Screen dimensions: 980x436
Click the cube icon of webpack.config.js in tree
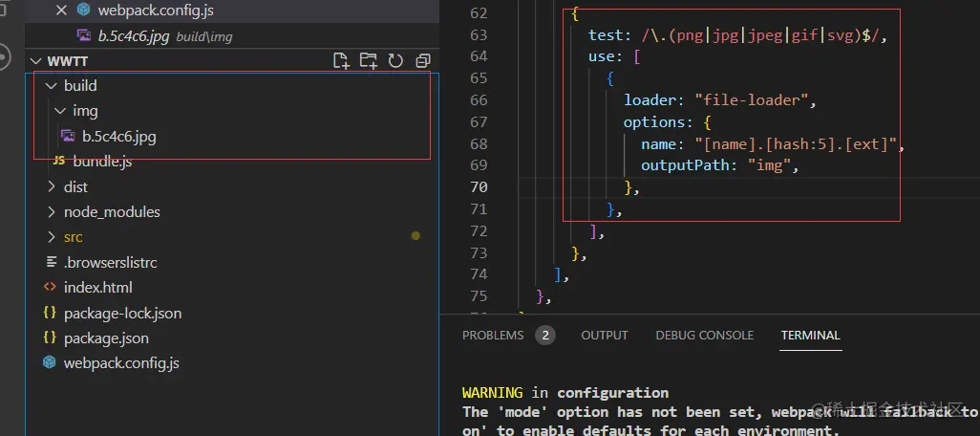50,362
